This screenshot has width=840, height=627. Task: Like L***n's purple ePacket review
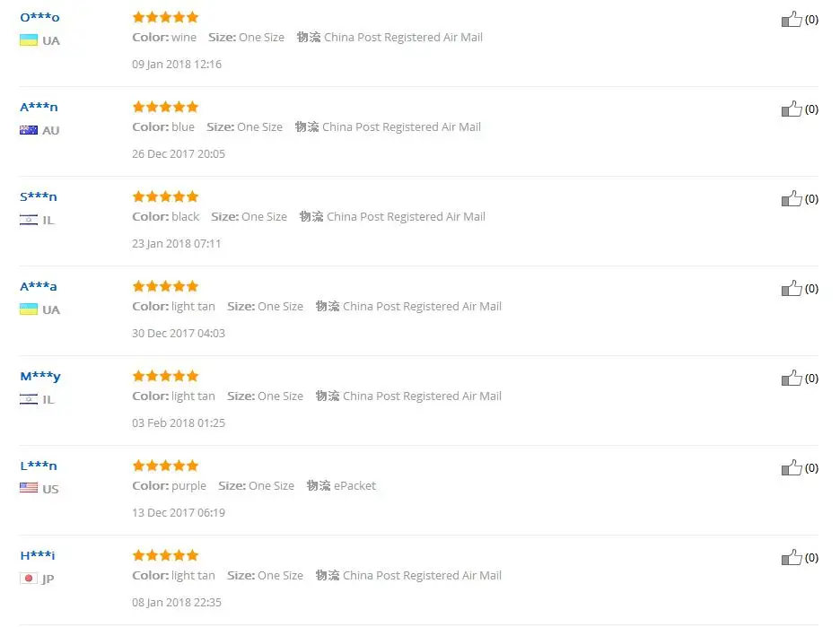[x=792, y=467]
